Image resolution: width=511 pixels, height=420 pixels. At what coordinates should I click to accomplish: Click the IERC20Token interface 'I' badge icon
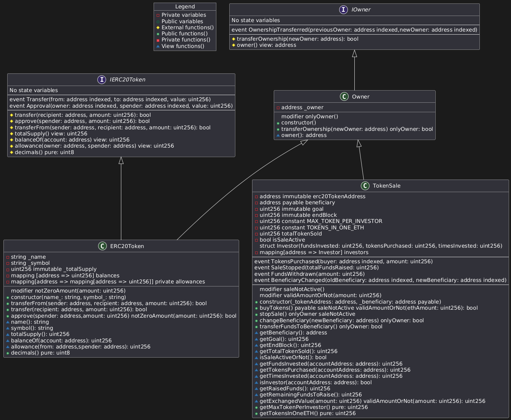pyautogui.click(x=102, y=80)
